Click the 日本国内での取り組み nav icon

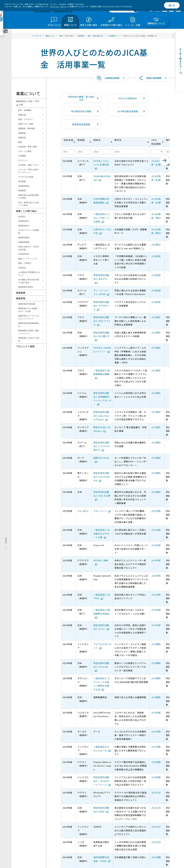[111, 20]
